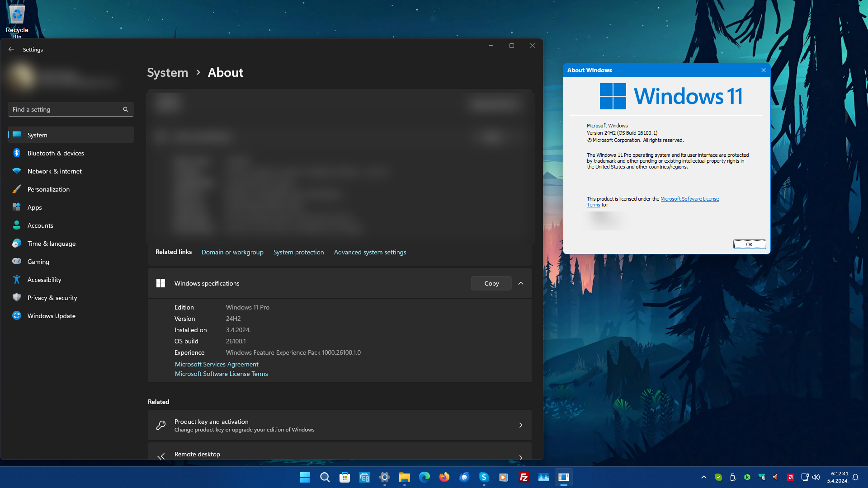Open Advanced system settings link
Image resolution: width=868 pixels, height=488 pixels.
[370, 252]
